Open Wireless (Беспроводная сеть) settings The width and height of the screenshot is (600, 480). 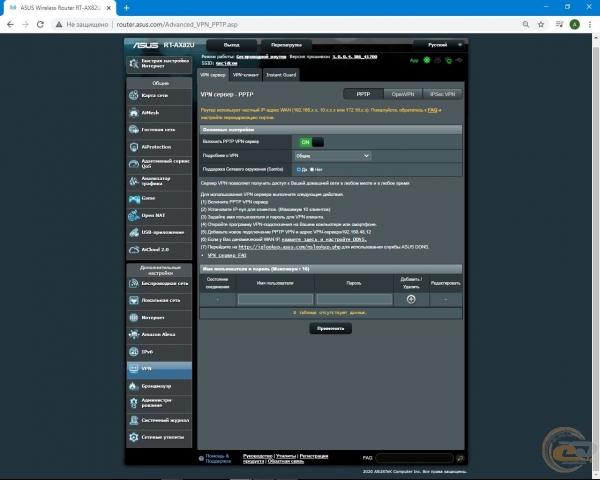point(159,283)
